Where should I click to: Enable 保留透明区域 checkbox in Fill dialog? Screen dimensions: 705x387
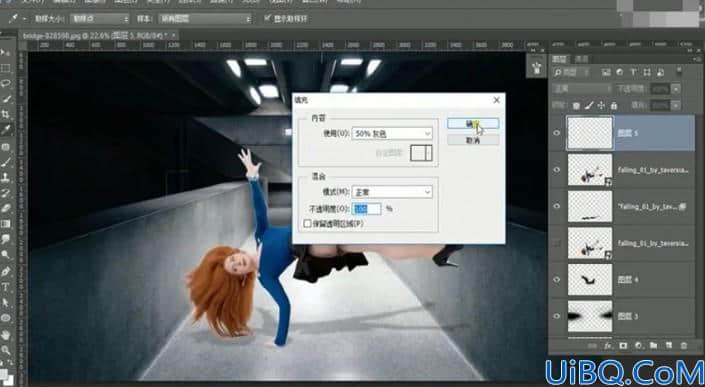point(308,223)
